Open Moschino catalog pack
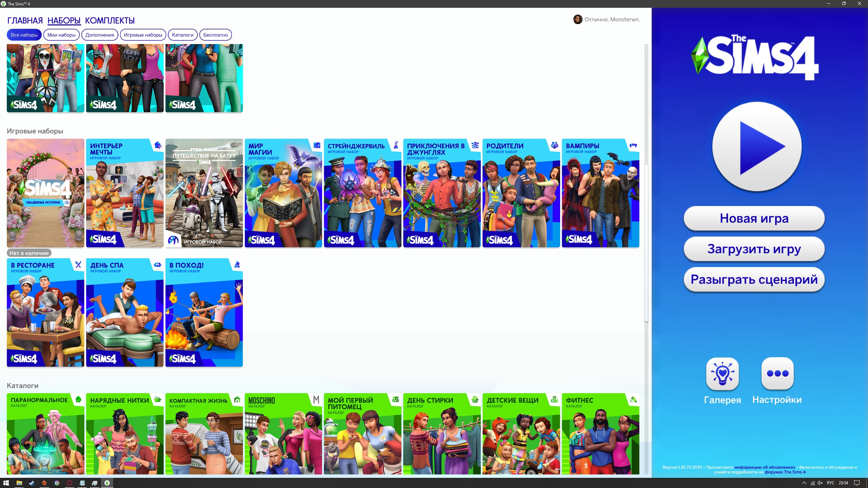Image resolution: width=868 pixels, height=488 pixels. point(283,434)
